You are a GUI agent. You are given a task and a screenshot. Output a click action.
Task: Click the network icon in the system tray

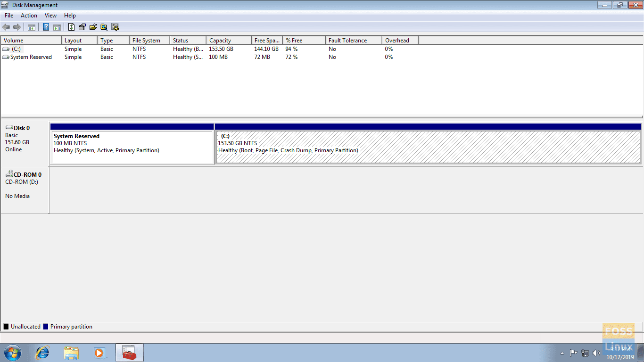585,353
